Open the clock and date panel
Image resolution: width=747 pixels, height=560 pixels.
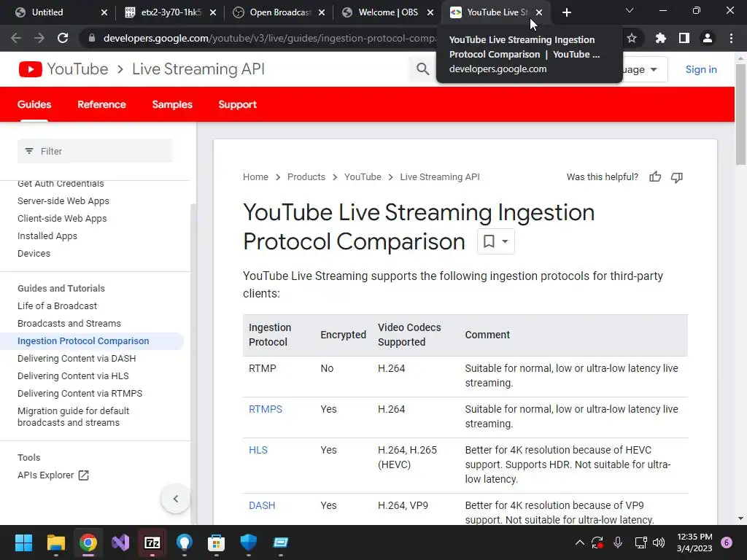[694, 542]
